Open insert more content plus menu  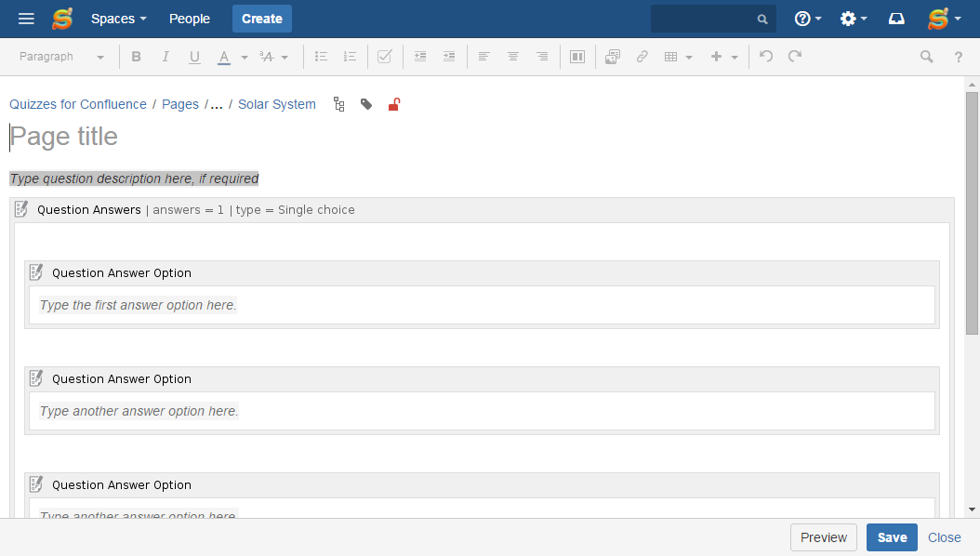[x=723, y=57]
